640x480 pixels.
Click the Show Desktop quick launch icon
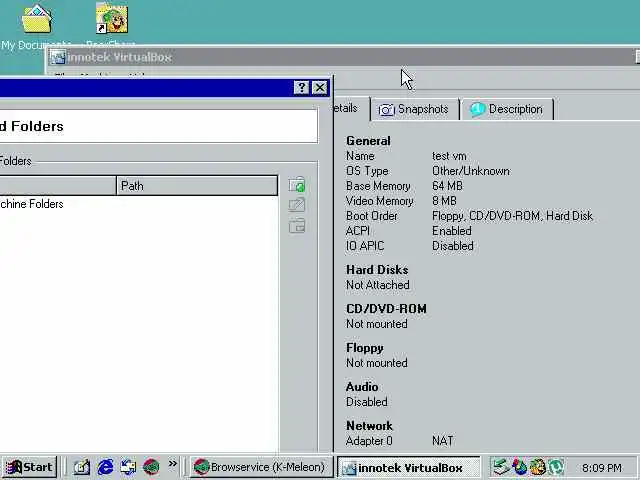[128, 467]
